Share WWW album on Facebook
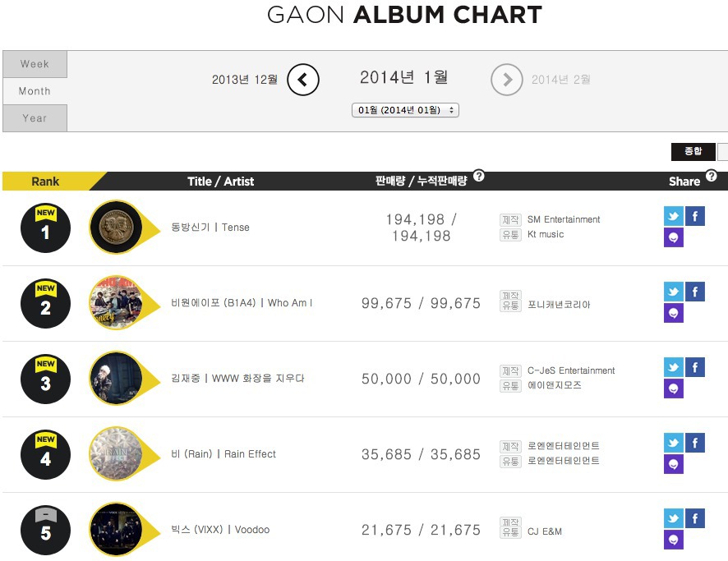Image resolution: width=728 pixels, height=561 pixels. 695,367
